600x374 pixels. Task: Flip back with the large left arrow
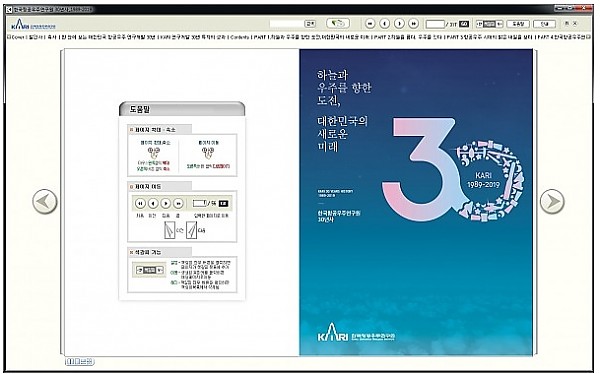[x=45, y=202]
